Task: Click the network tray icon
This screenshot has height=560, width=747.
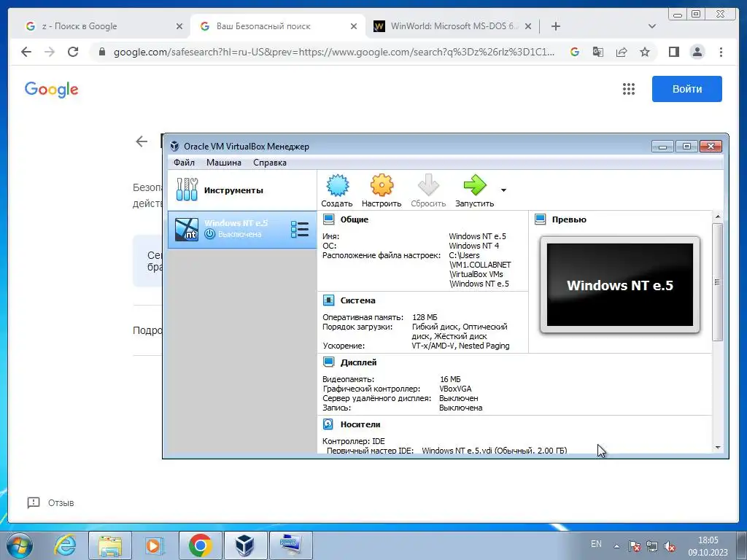Action: pos(651,547)
